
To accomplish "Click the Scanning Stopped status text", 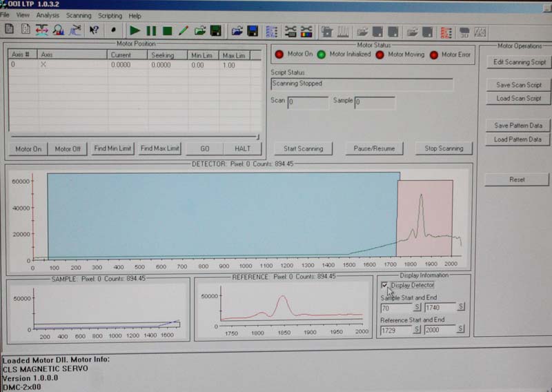I will pos(297,84).
